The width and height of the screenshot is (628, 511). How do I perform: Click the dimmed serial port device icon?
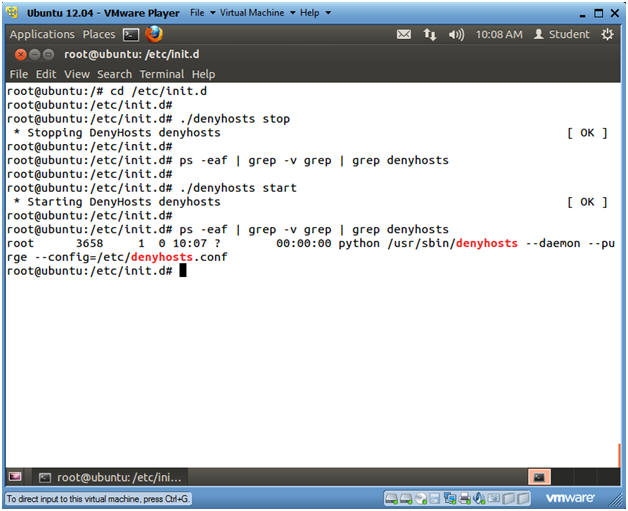coord(494,499)
